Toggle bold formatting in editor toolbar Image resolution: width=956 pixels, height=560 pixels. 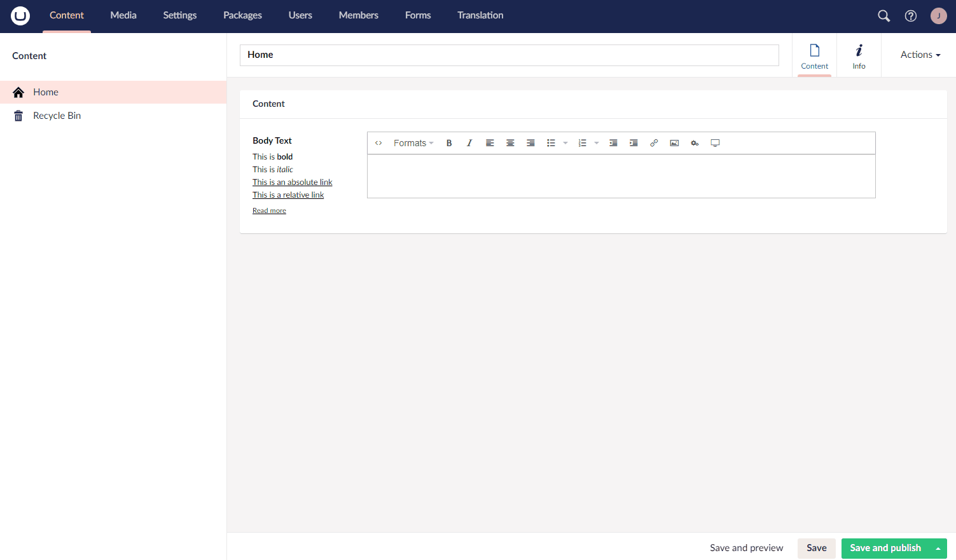pyautogui.click(x=449, y=143)
